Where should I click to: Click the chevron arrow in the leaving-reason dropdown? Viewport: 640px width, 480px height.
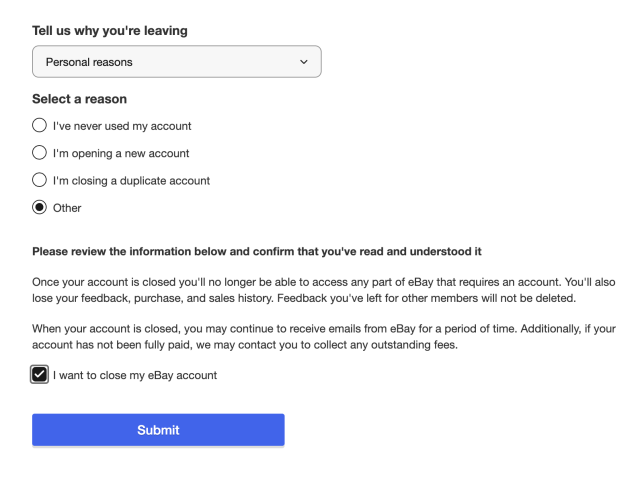tap(304, 63)
